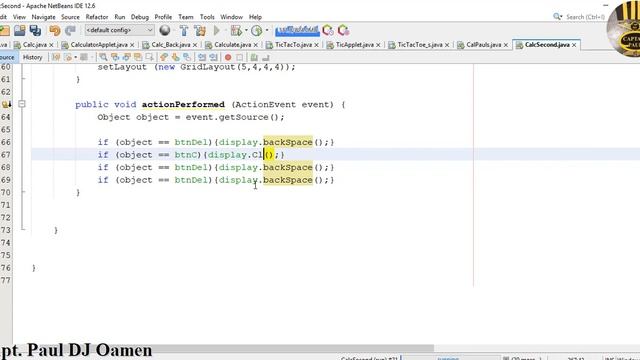Click the Debug Project icon
640x360 pixels.
point(236,30)
